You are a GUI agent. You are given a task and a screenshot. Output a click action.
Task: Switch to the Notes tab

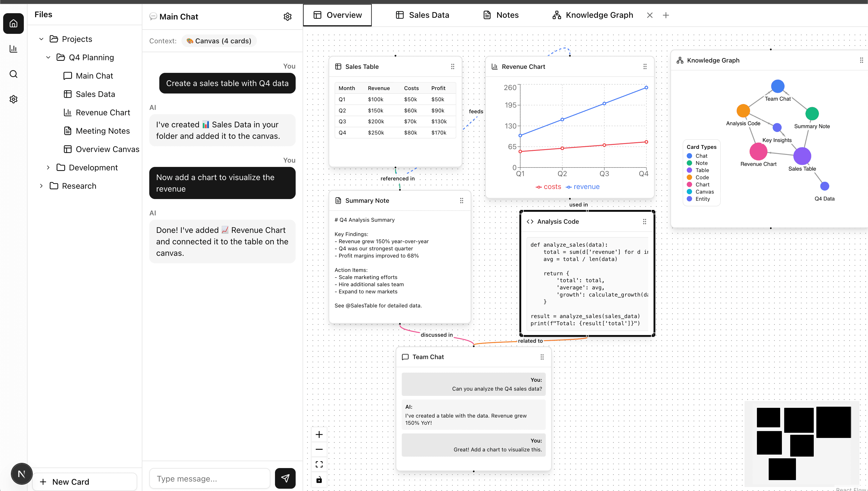[x=501, y=15]
